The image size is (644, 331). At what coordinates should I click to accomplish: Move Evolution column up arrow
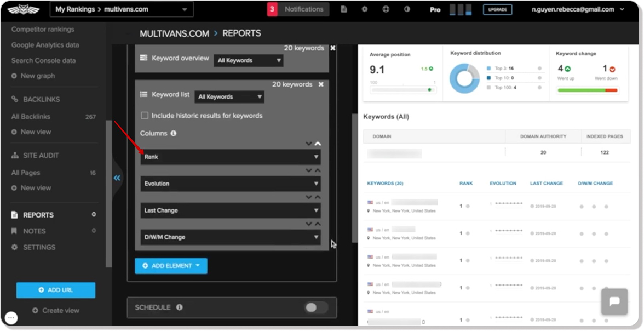coord(318,170)
